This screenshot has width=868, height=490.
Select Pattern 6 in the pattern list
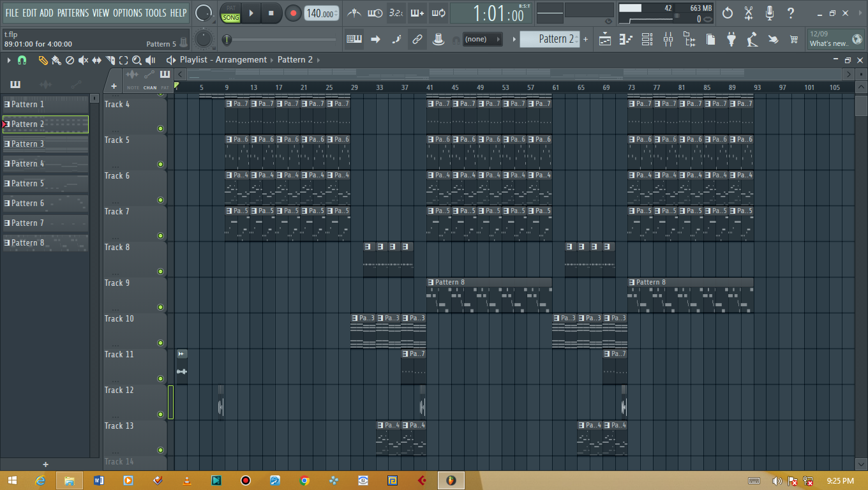45,204
